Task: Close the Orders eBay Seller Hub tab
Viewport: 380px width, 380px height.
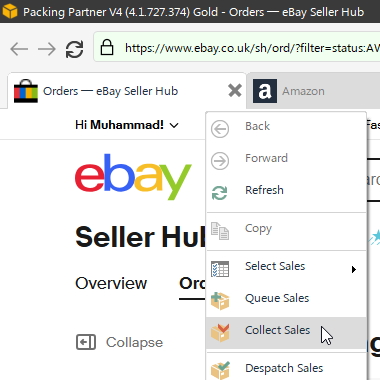Action: click(x=235, y=90)
